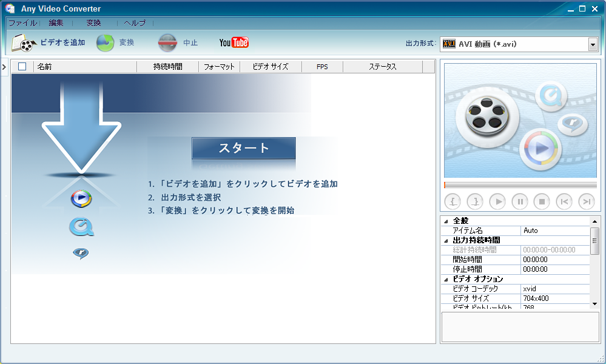
Task: Jump to the next frame of the preview
Action: click(587, 201)
